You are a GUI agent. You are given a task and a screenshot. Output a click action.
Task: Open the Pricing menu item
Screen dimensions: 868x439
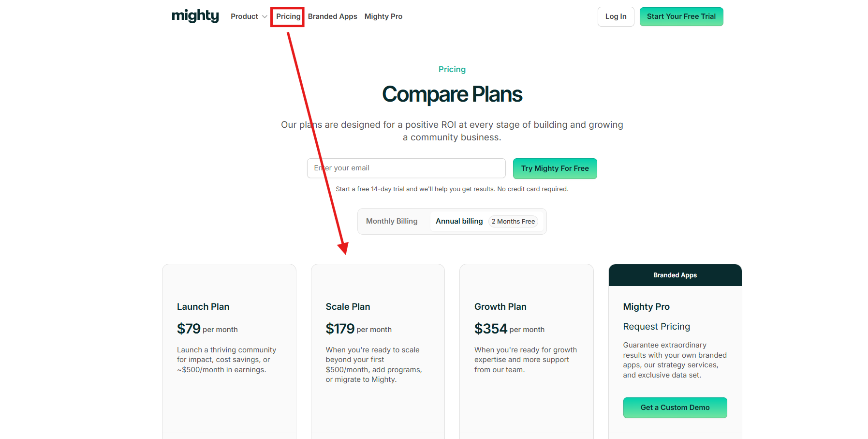click(x=288, y=16)
